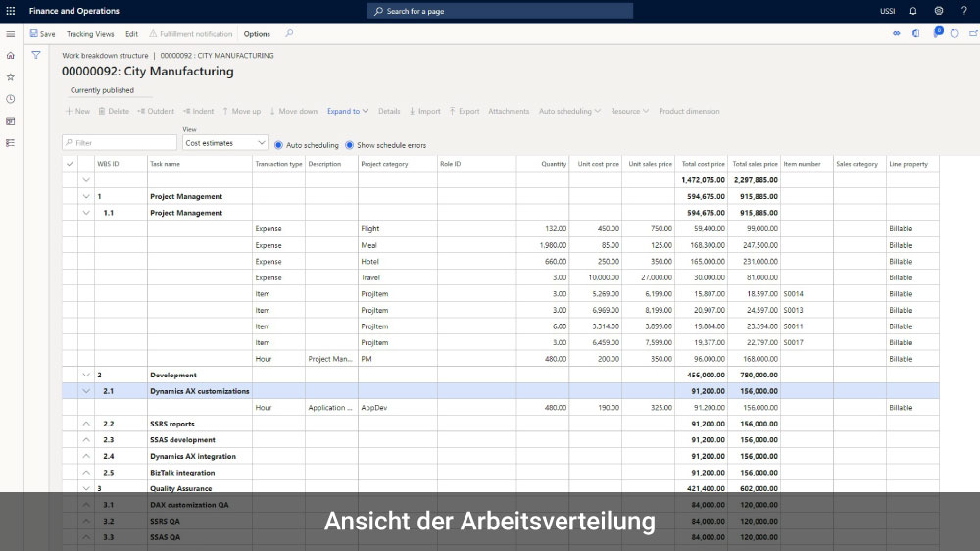Collapse WBS 1 Project Management chevron
The image size is (980, 551).
pos(86,196)
